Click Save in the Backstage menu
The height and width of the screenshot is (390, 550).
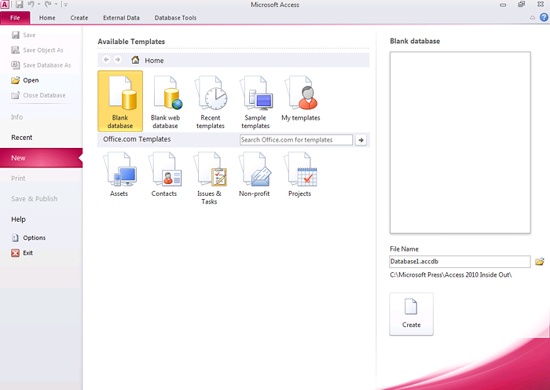point(24,35)
